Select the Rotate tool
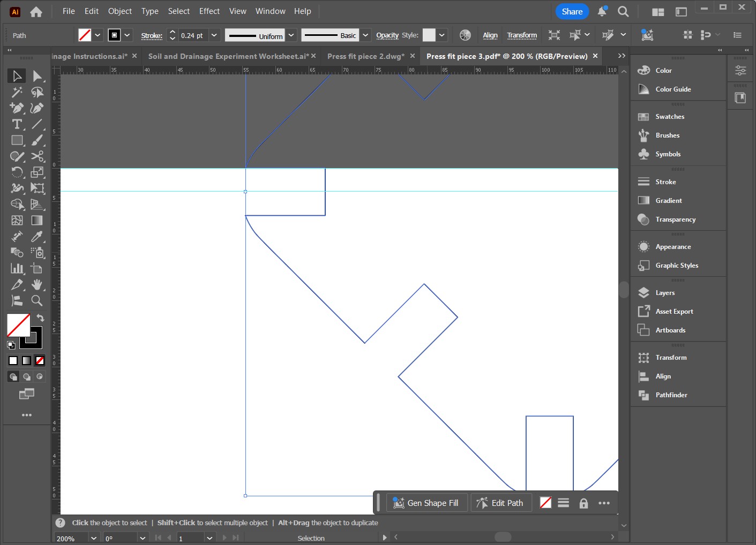This screenshot has width=756, height=545. [x=17, y=172]
